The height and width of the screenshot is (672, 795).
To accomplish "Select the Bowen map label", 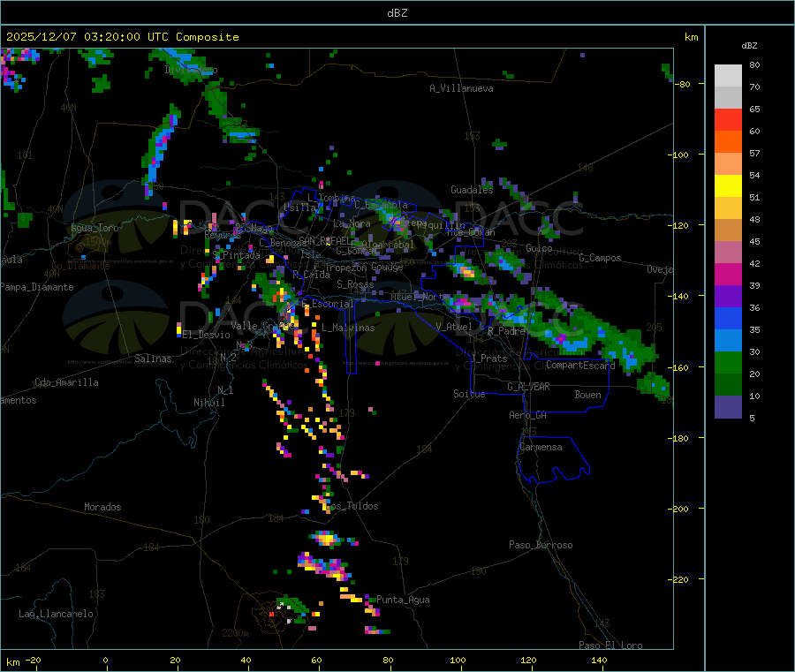I will tap(587, 396).
